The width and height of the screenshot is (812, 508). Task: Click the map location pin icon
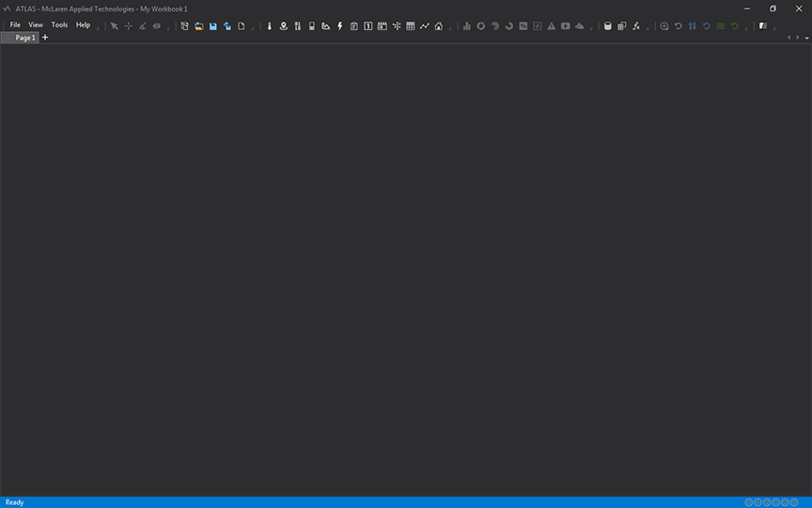[x=283, y=25]
